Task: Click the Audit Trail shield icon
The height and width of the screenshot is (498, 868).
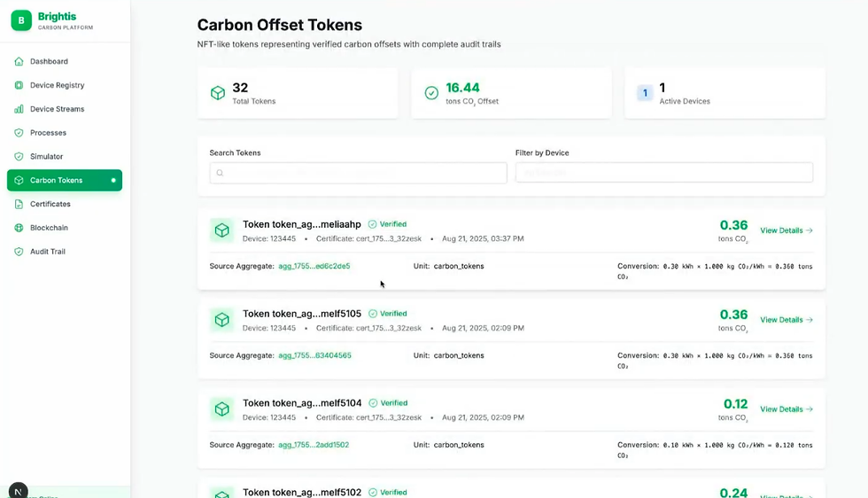Action: pyautogui.click(x=19, y=252)
